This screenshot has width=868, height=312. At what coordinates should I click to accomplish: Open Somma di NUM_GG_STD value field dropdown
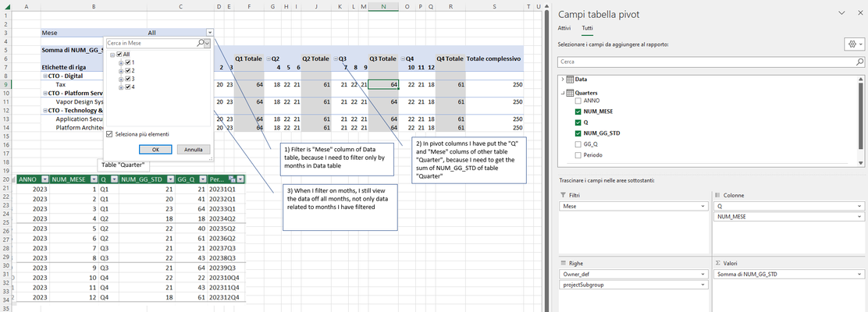(859, 275)
